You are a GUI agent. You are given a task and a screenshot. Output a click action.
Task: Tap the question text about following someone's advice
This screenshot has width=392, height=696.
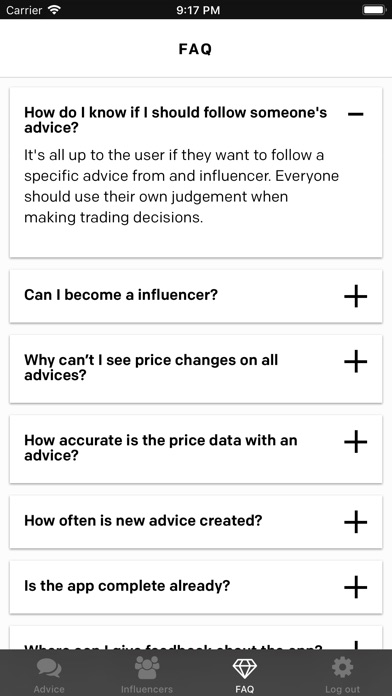point(175,120)
